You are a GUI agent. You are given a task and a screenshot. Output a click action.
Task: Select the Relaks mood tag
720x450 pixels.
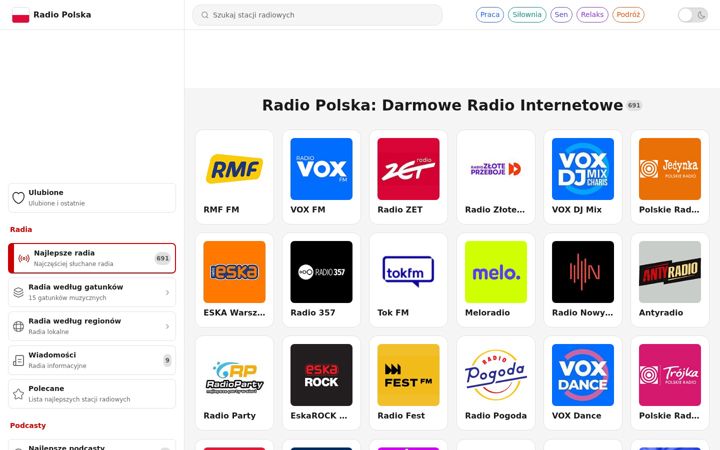pyautogui.click(x=592, y=15)
